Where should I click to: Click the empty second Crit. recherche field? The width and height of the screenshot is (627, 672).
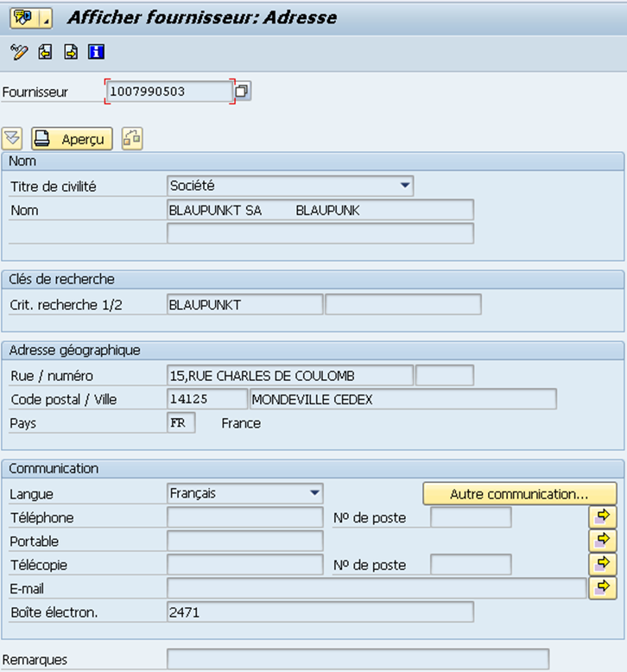click(403, 305)
